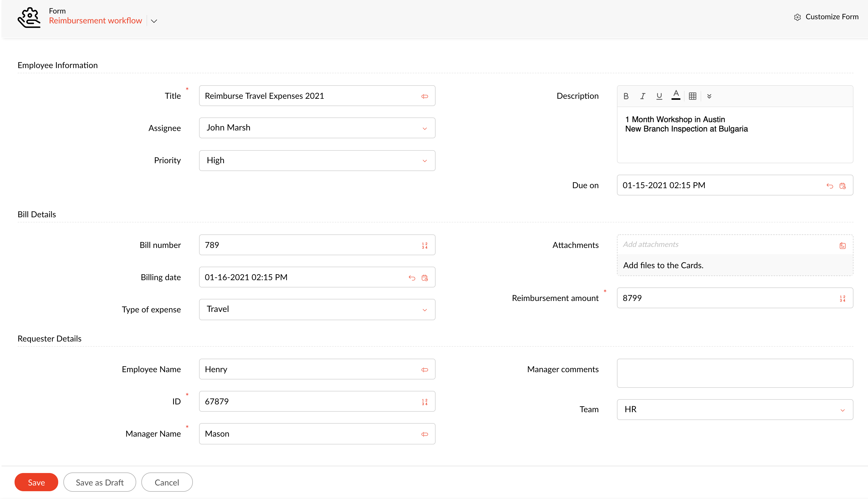Reset the Billing date field

412,278
